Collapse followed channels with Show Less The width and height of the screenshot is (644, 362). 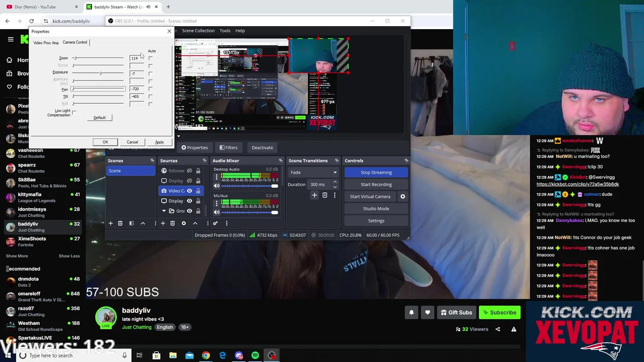tap(69, 256)
